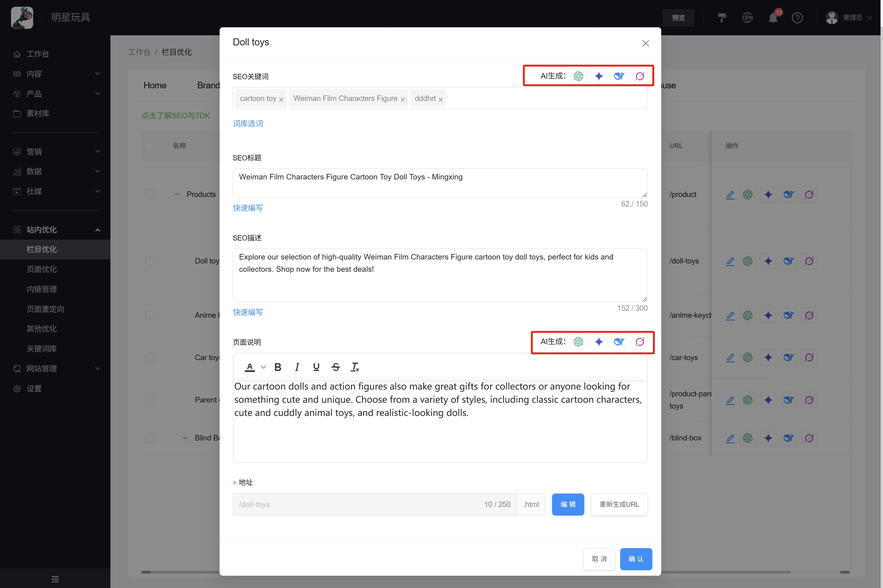Viewport: 883px width, 588px height.
Task: Expand the 产品 sidebar menu
Action: [x=55, y=94]
